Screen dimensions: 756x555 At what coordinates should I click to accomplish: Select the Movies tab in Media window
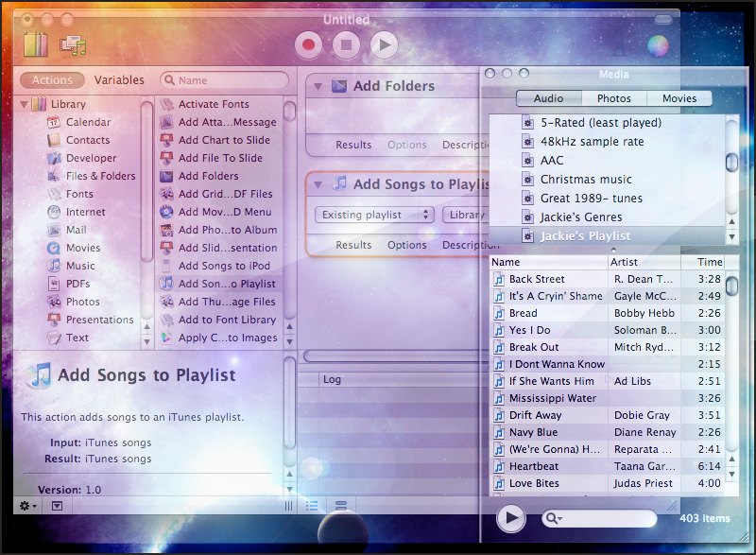tap(679, 98)
